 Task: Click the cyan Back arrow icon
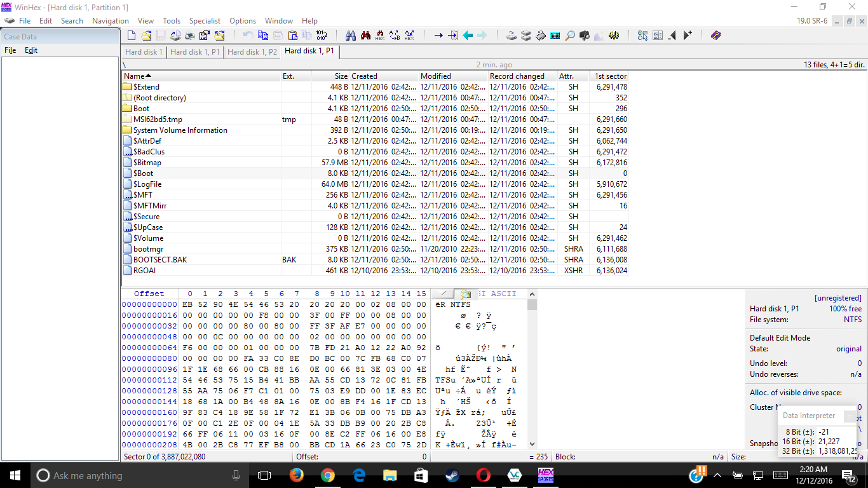[x=468, y=36]
